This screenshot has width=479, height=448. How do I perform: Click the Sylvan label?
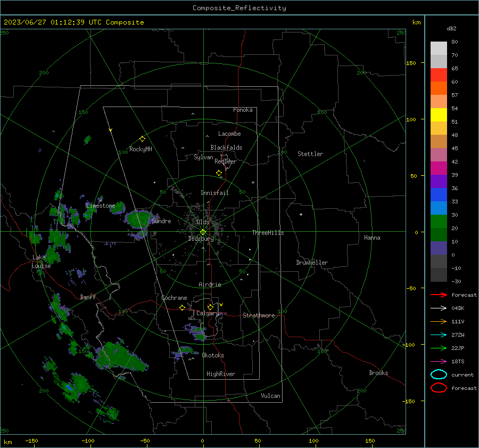pyautogui.click(x=203, y=157)
